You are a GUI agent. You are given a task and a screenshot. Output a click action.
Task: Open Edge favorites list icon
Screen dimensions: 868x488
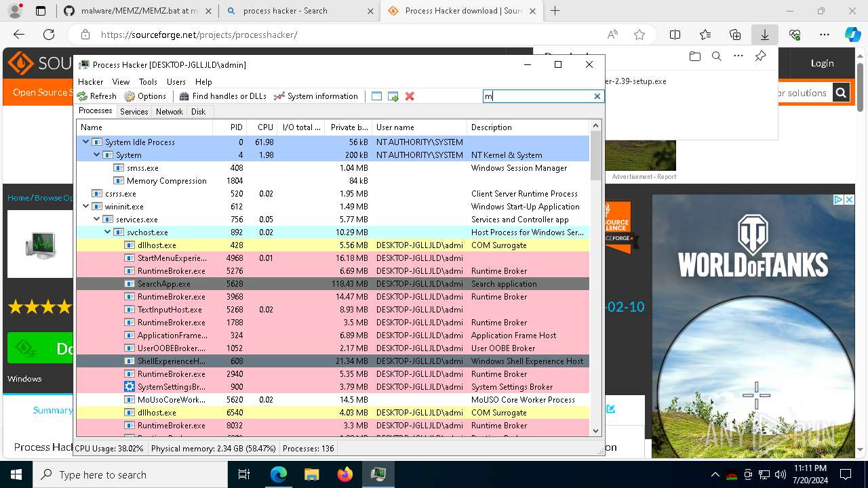pos(705,35)
